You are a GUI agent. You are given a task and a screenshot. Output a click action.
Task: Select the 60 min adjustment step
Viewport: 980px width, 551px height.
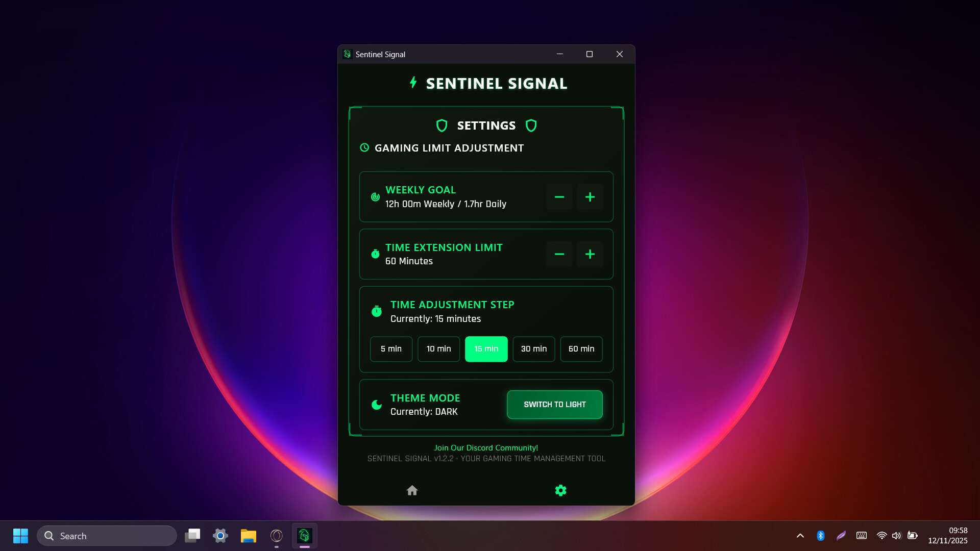click(x=581, y=349)
